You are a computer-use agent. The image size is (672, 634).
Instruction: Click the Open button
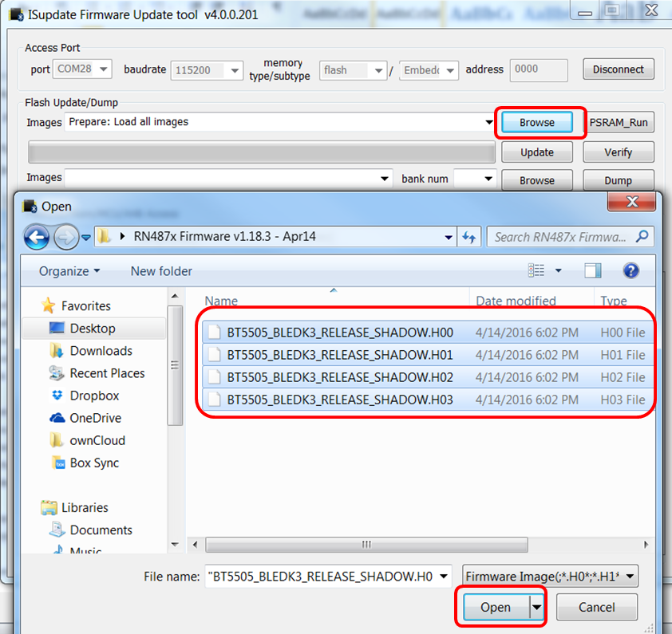click(495, 607)
